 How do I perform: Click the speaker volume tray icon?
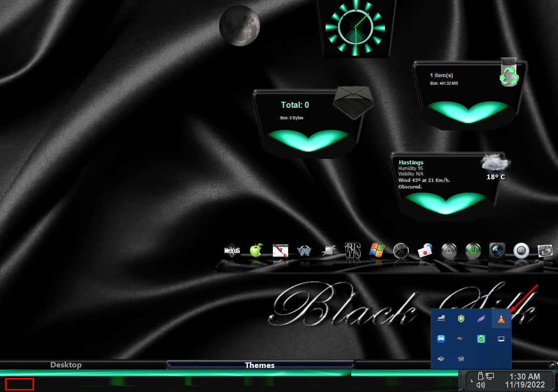(480, 385)
